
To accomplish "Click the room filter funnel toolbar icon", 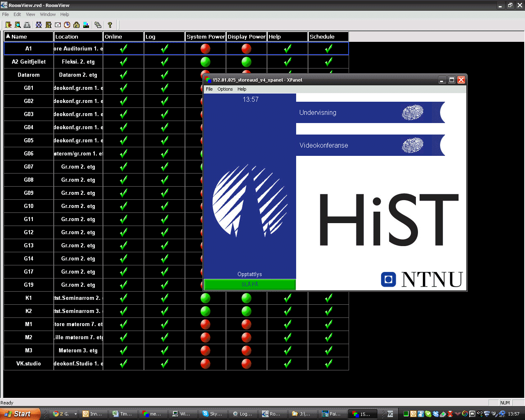I will [x=48, y=25].
